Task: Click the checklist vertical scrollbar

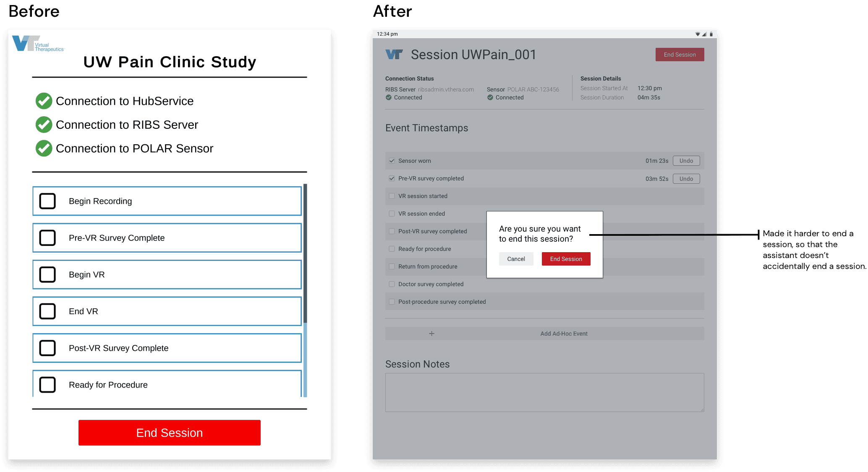Action: pos(305,252)
